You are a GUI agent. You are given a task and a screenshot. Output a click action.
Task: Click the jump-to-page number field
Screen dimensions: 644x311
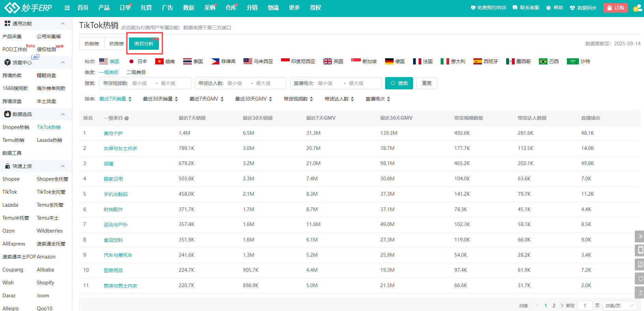(585, 306)
